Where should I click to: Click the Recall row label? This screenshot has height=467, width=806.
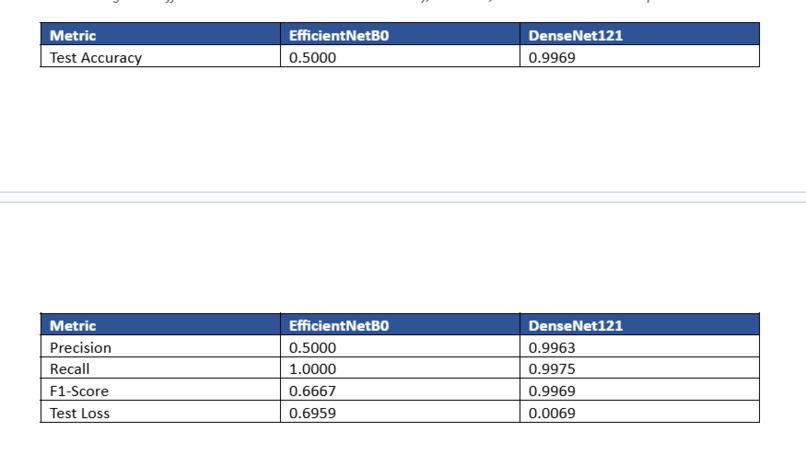(70, 369)
